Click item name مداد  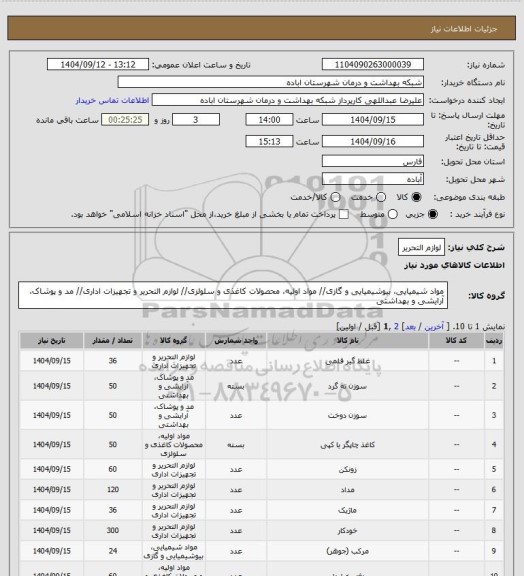pos(348,490)
